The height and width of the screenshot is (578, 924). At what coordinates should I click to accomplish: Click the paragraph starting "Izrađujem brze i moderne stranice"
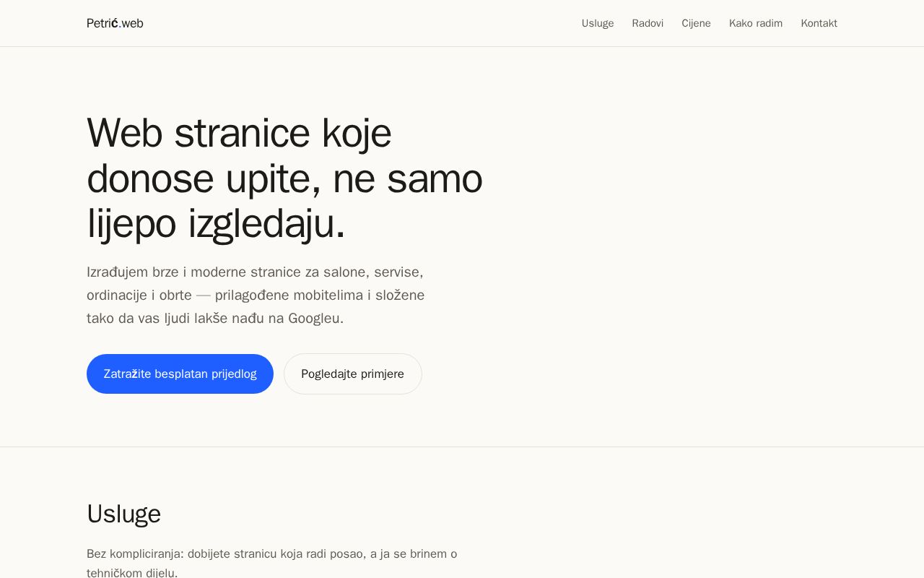[256, 295]
